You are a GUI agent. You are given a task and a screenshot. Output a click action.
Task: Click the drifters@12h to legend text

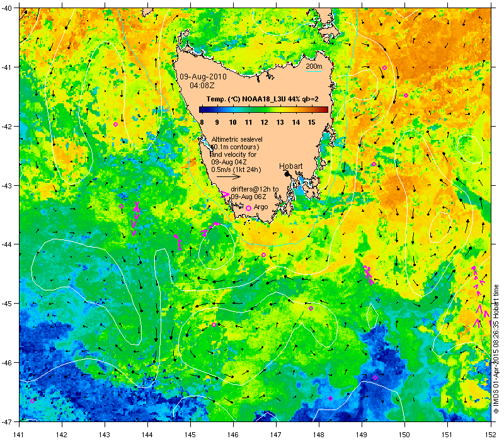point(255,190)
